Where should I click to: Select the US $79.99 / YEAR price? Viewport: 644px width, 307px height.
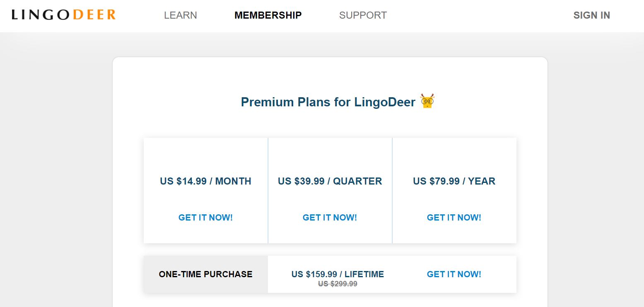point(454,181)
